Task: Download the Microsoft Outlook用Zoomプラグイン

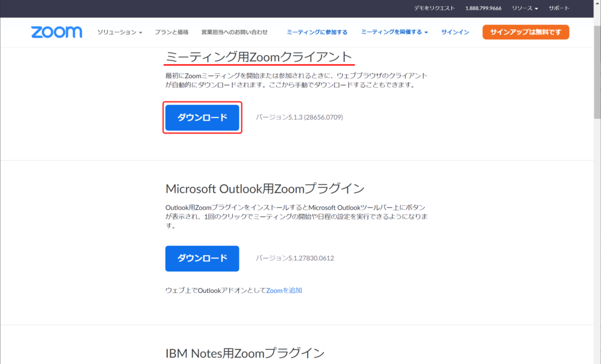Action: 202,258
